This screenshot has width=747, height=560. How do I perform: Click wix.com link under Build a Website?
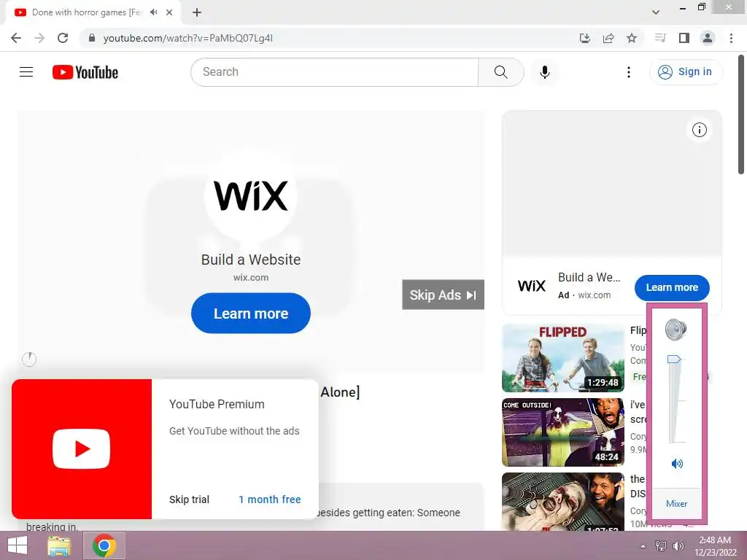251,278
